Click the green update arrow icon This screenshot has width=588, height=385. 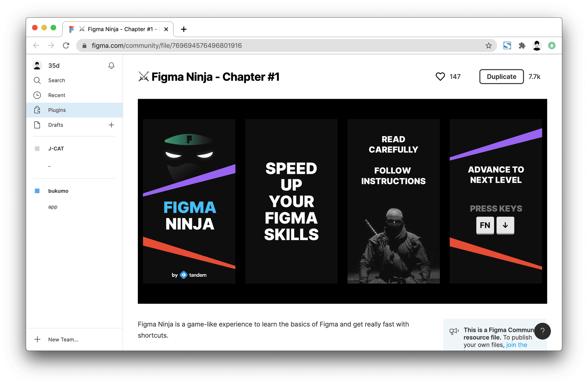552,46
